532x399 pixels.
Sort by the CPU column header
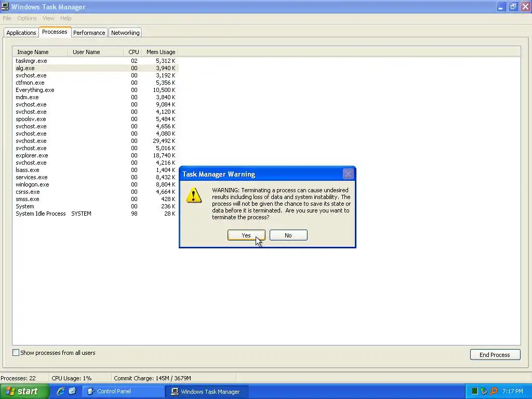tap(133, 52)
